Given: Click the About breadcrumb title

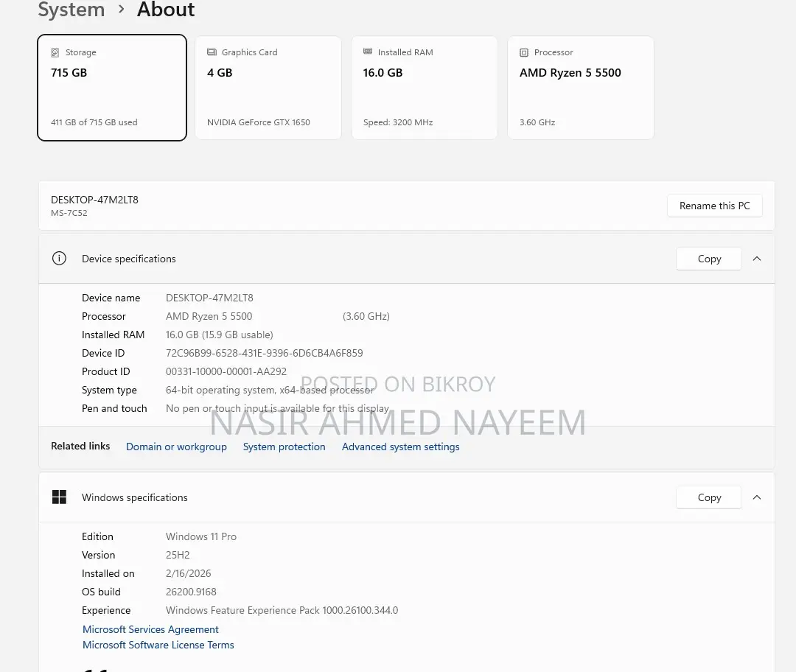Looking at the screenshot, I should pos(166,9).
